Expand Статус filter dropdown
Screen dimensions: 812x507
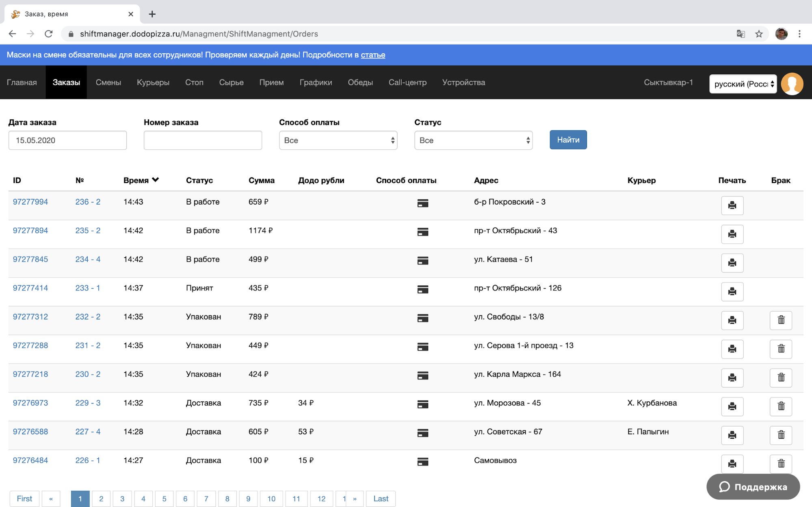[x=473, y=140]
